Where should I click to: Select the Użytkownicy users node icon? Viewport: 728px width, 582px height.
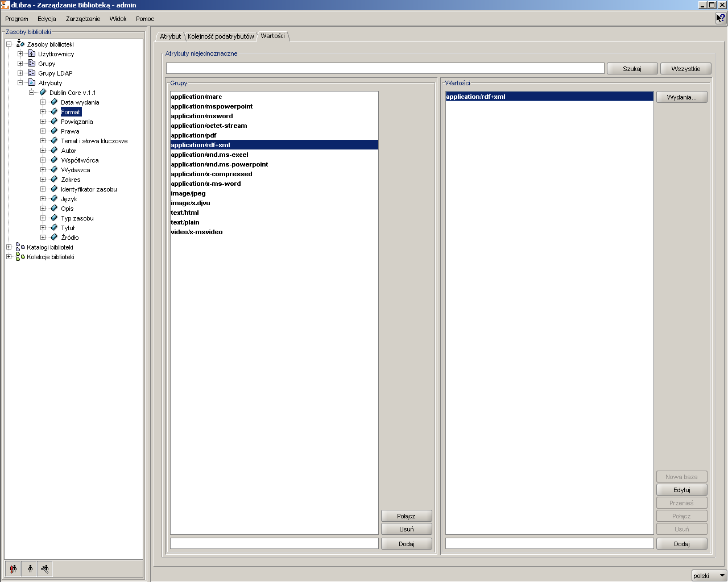[x=32, y=54]
